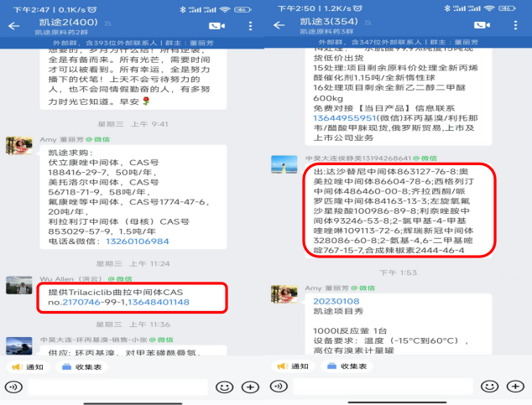Start video call in 凯途3 group
The height and width of the screenshot is (405, 532).
coord(482,25)
